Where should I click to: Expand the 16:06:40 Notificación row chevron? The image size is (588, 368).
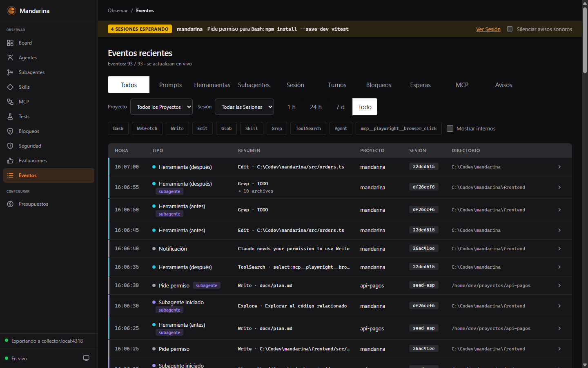559,249
